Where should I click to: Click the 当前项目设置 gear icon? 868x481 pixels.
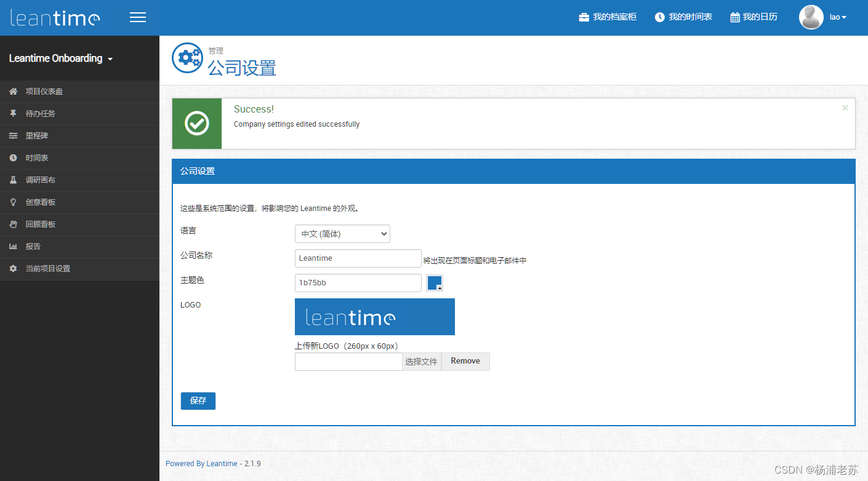click(12, 269)
